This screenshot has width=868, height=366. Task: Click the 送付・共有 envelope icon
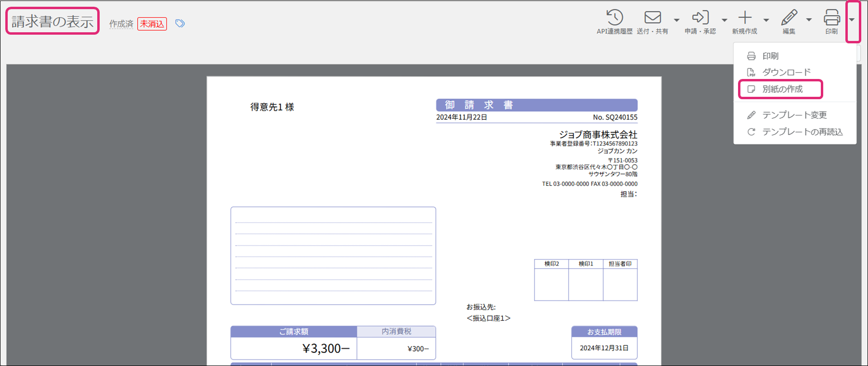(x=652, y=18)
